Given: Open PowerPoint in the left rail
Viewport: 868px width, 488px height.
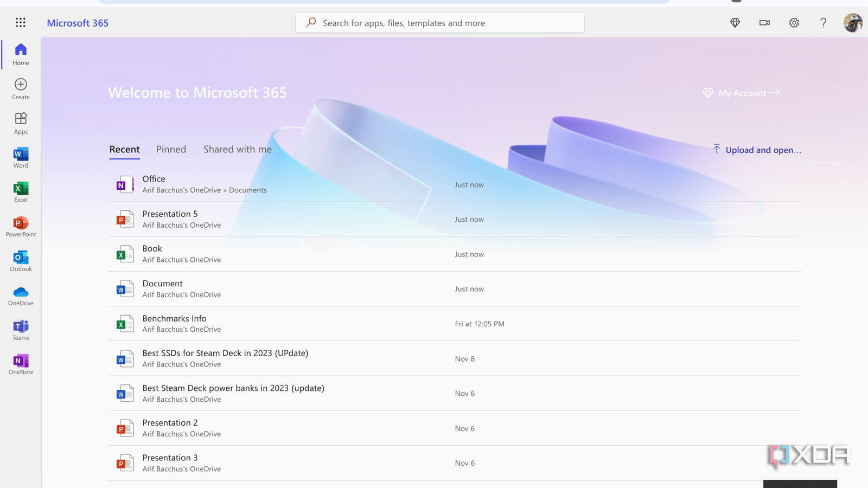Looking at the screenshot, I should pos(21,226).
